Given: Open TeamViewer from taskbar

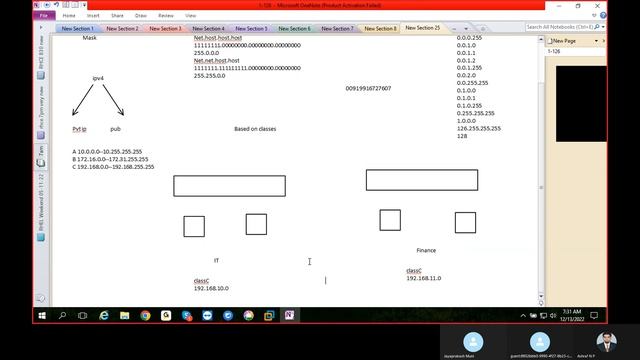Looking at the screenshot, I should pyautogui.click(x=207, y=316).
